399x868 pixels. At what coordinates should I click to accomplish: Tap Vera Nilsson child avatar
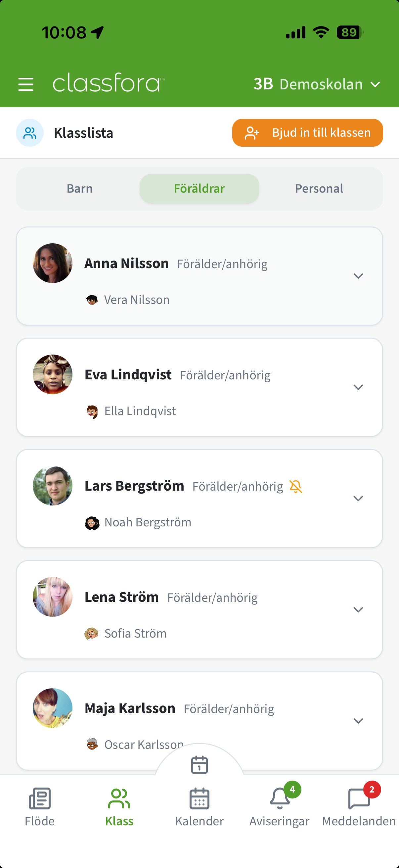point(92,300)
